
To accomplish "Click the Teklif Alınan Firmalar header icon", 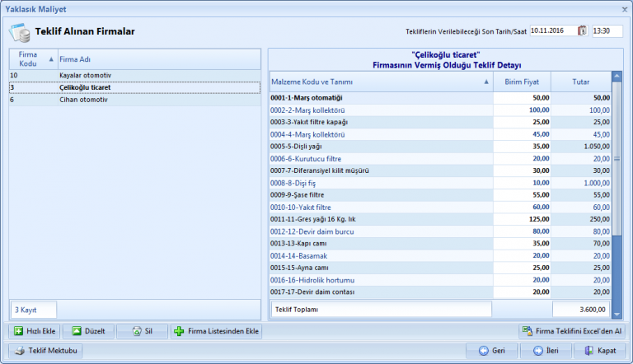I will coord(19,32).
